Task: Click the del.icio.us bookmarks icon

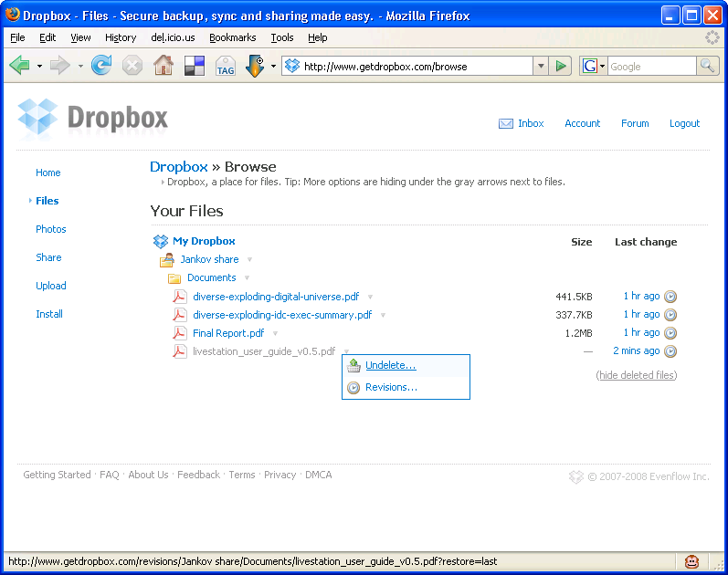Action: click(x=195, y=66)
